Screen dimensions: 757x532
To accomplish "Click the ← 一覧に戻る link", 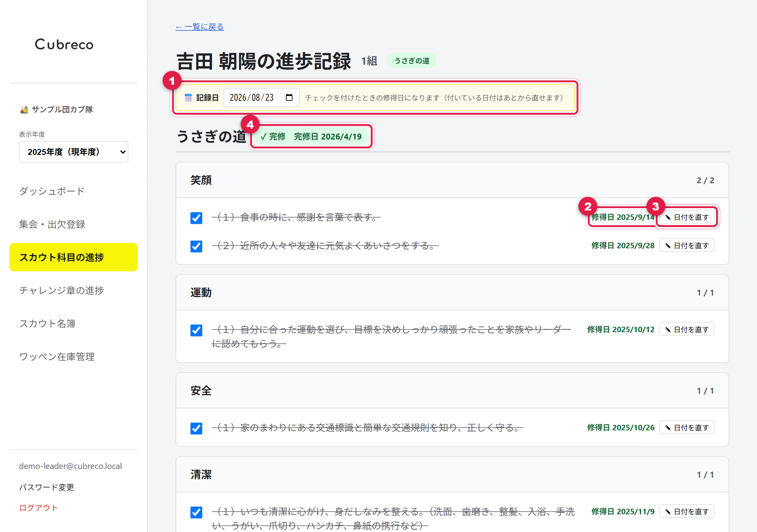I will pos(200,27).
